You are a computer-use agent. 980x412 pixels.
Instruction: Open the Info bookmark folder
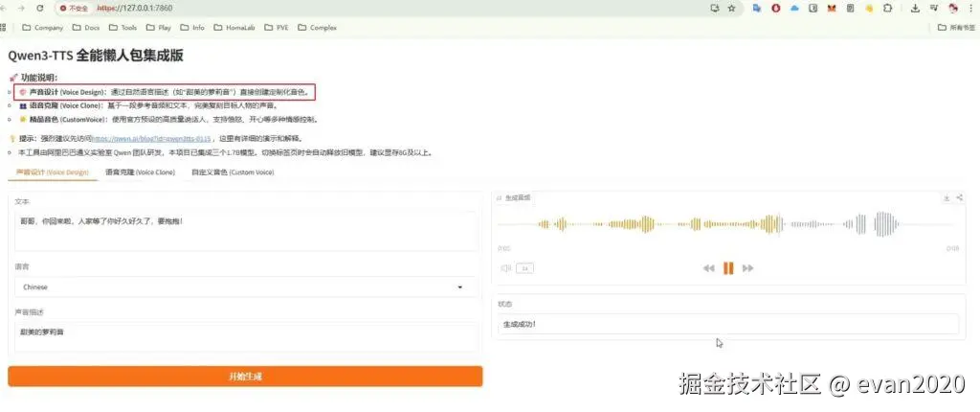pos(192,28)
